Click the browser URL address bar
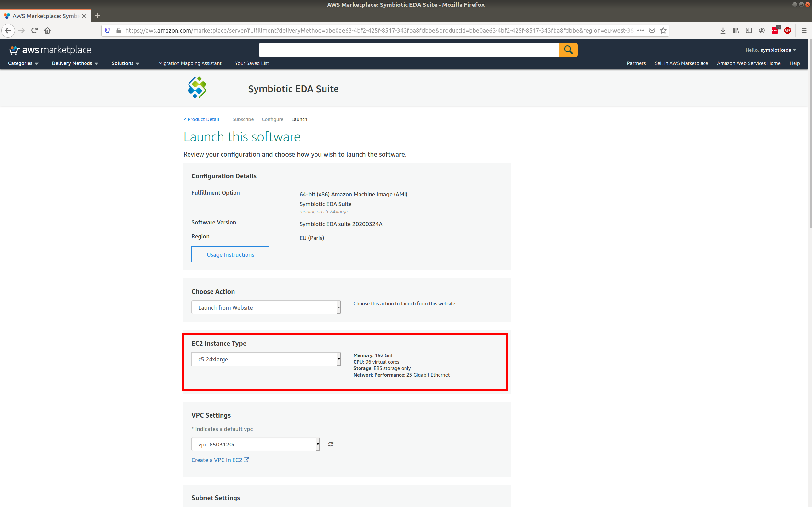Viewport: 812px width, 507px height. (x=379, y=30)
